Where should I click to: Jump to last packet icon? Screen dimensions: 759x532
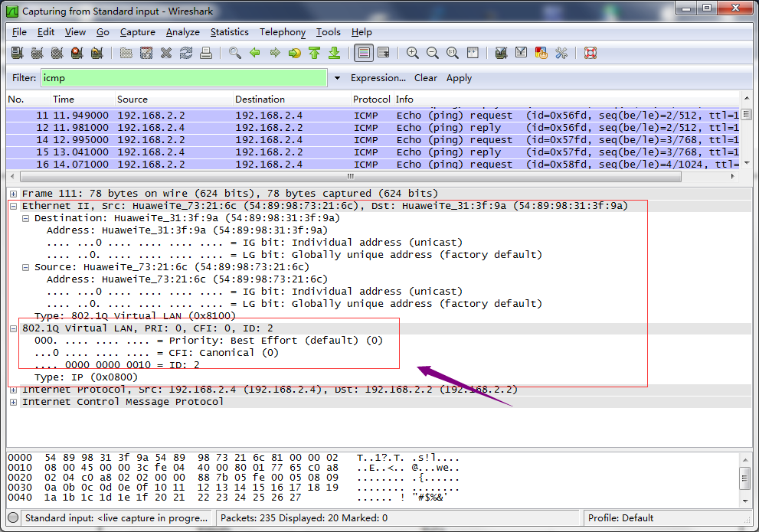335,53
